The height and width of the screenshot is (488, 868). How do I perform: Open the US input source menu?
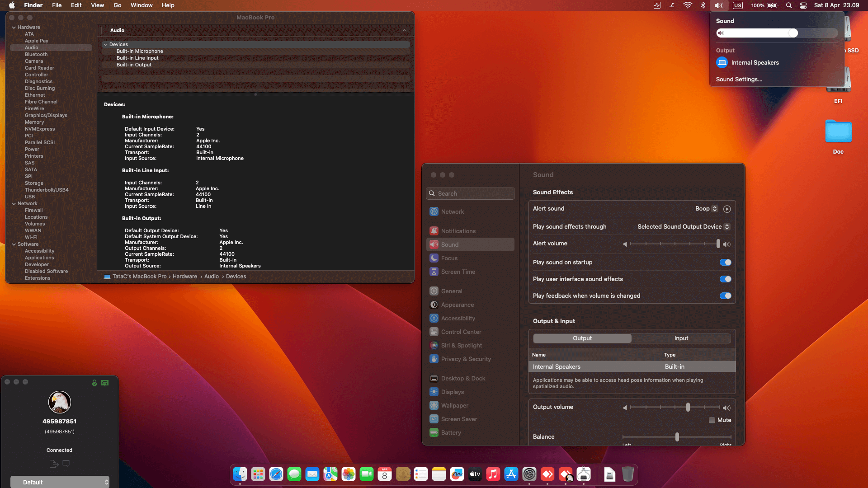[738, 5]
